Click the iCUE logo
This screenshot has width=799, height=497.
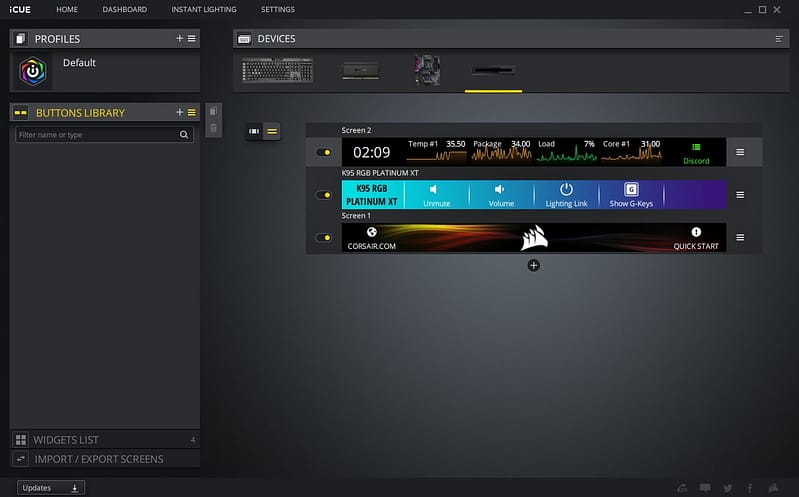[x=20, y=9]
